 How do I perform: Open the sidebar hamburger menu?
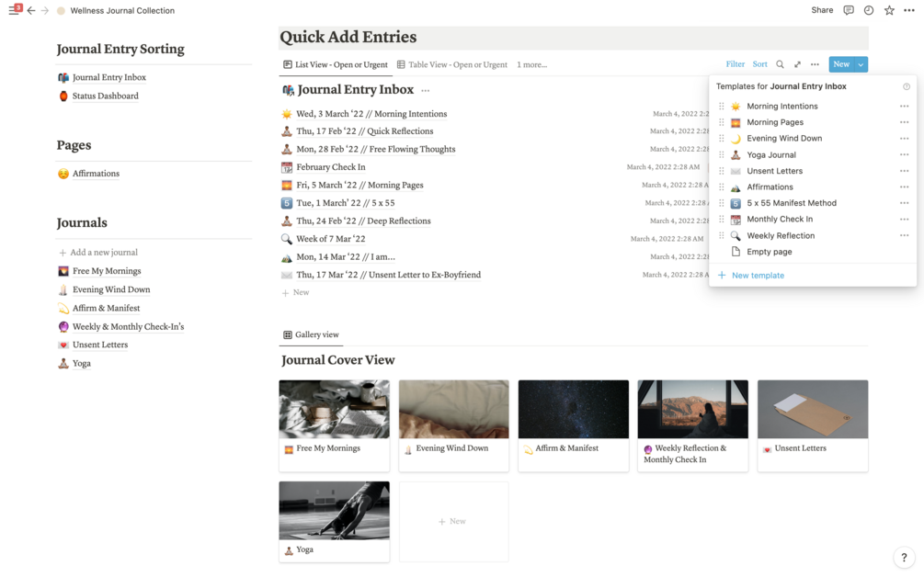(14, 10)
